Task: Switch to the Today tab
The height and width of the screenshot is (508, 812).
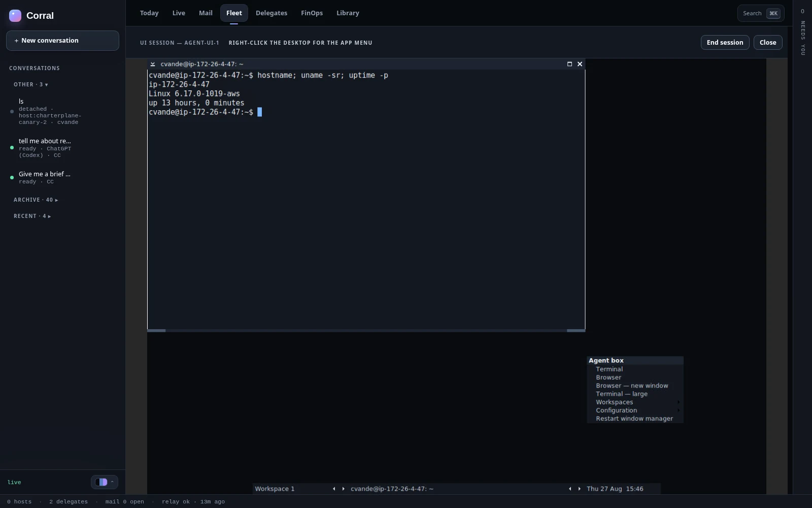Action: 149,13
